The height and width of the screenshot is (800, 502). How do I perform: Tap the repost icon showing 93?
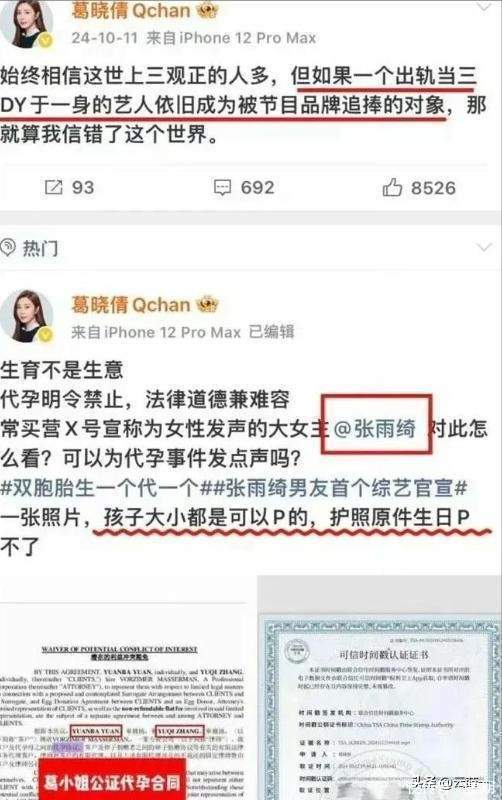click(x=53, y=187)
